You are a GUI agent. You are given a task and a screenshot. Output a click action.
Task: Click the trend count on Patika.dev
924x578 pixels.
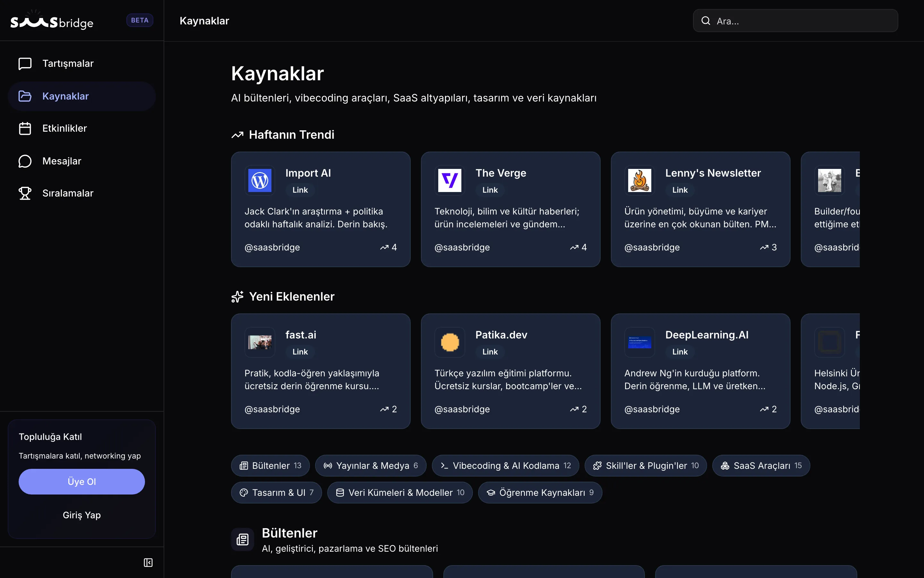pyautogui.click(x=578, y=409)
